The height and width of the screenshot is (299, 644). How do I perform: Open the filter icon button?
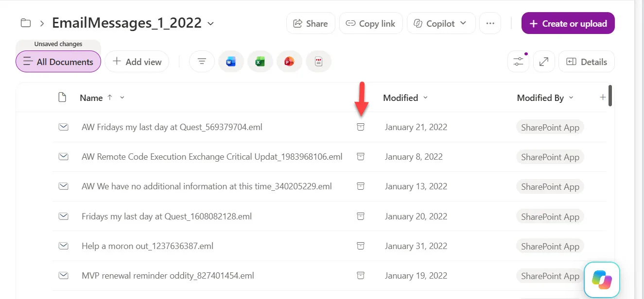(x=202, y=62)
